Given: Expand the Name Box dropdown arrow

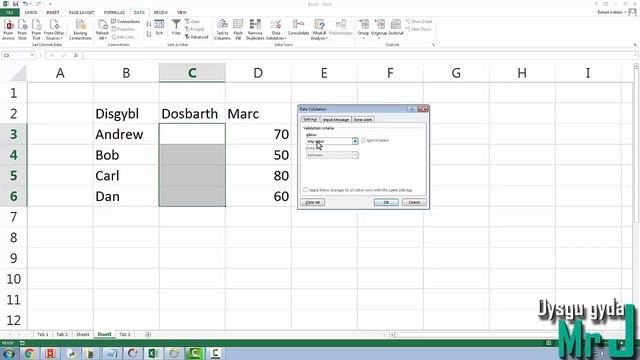Looking at the screenshot, I should (x=32, y=55).
